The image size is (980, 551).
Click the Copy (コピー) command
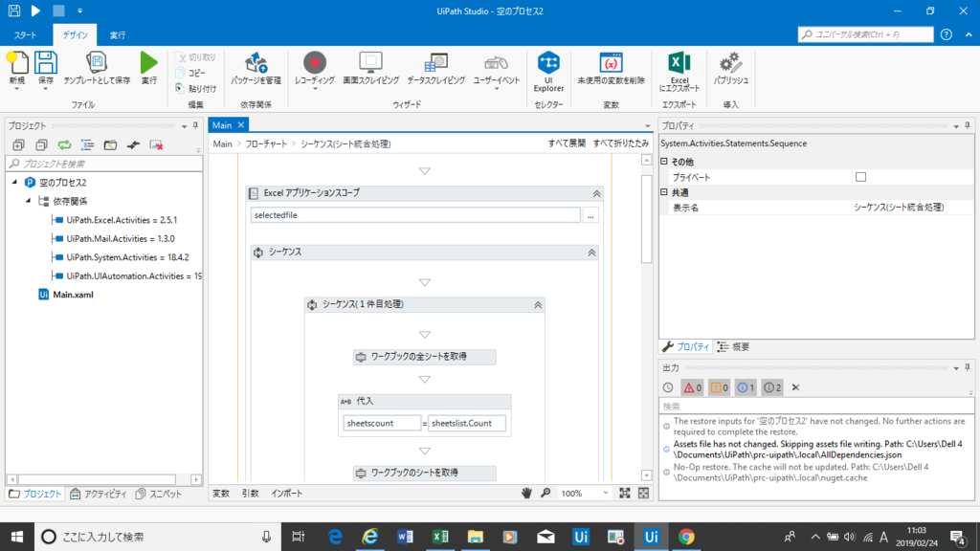[191, 73]
